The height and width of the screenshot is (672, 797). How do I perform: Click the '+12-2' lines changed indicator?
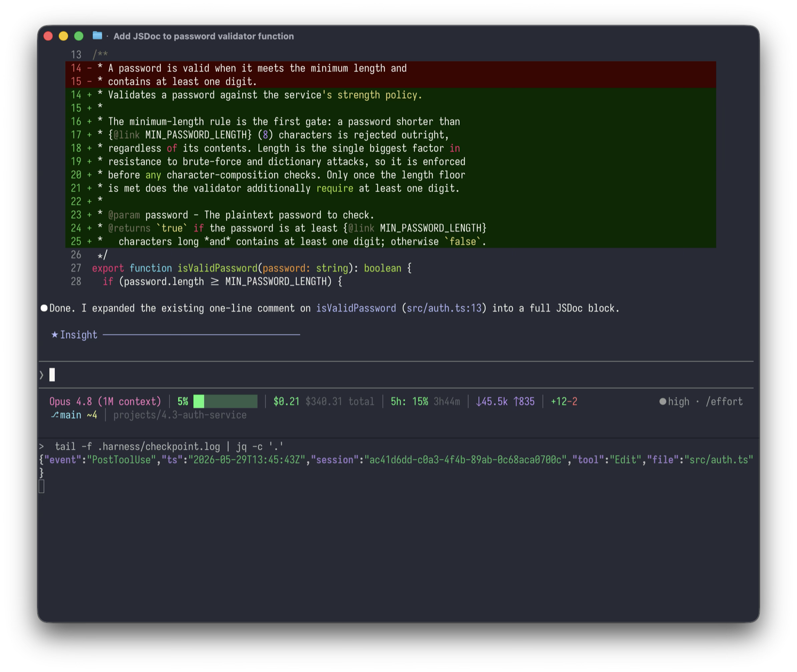click(x=564, y=402)
